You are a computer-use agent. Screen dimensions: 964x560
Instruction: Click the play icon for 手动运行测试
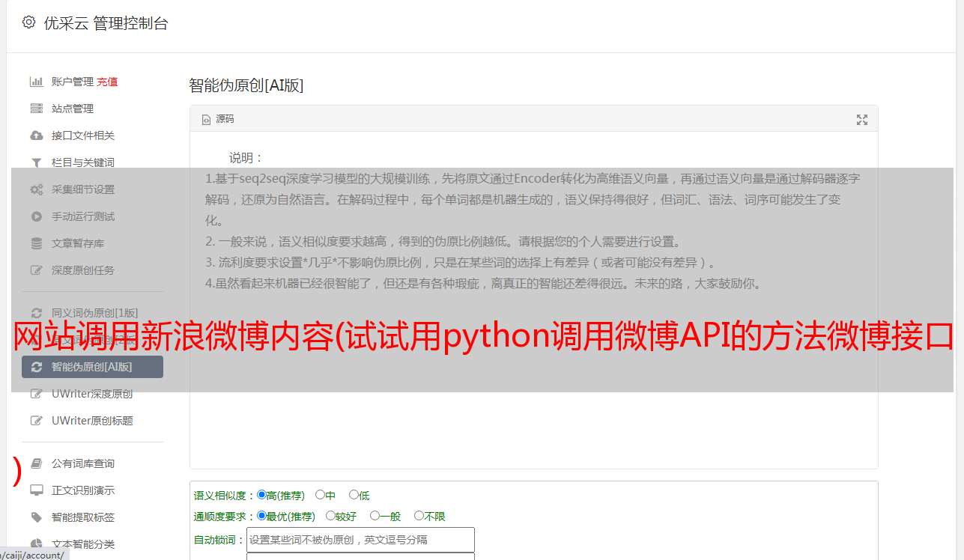(x=36, y=216)
